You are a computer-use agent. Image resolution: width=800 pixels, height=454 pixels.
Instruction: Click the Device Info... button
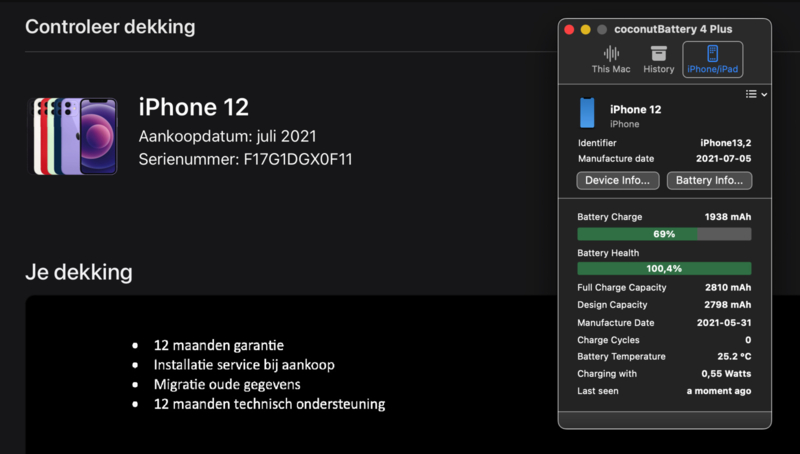pos(617,181)
